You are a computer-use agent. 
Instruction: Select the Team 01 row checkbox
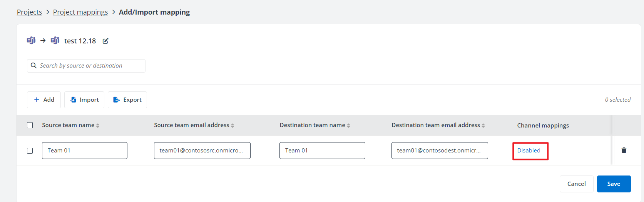tap(30, 151)
